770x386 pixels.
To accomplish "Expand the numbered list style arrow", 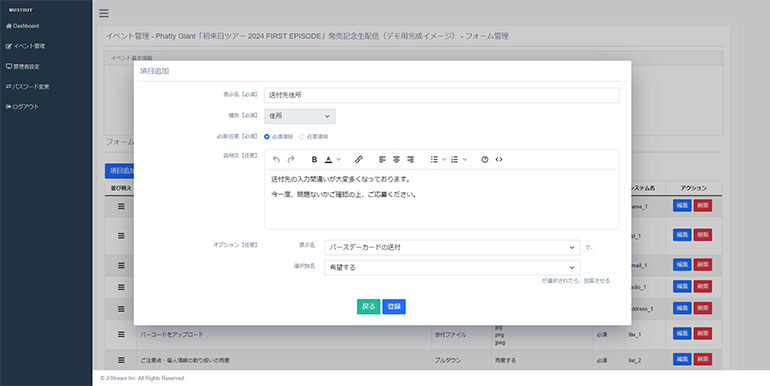I will tap(465, 160).
